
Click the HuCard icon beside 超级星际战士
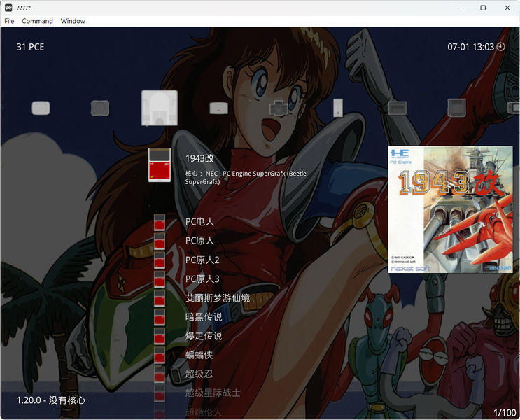[x=160, y=393]
